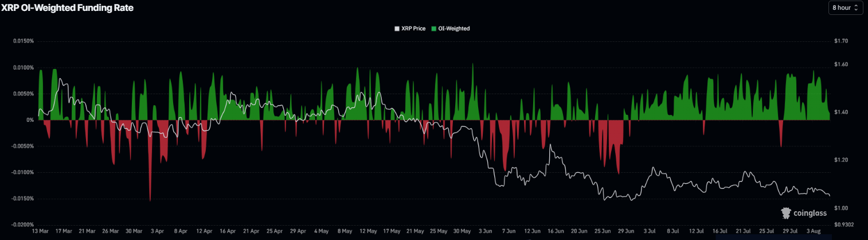Click the 29 Apr date label
The height and width of the screenshot is (240, 868).
pos(298,231)
